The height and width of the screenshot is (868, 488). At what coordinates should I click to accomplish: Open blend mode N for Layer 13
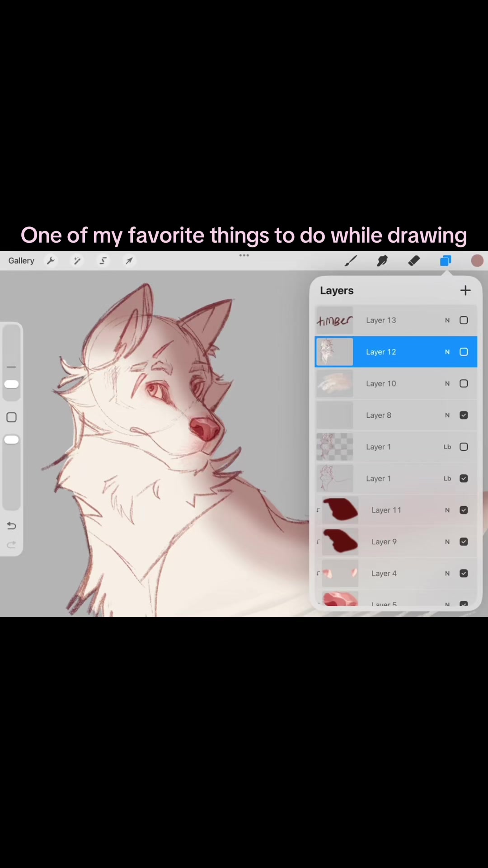tap(447, 320)
